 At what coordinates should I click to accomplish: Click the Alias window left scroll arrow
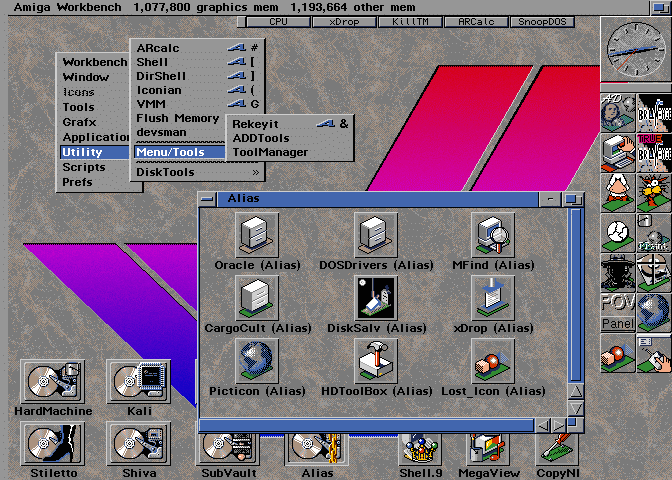[543, 425]
